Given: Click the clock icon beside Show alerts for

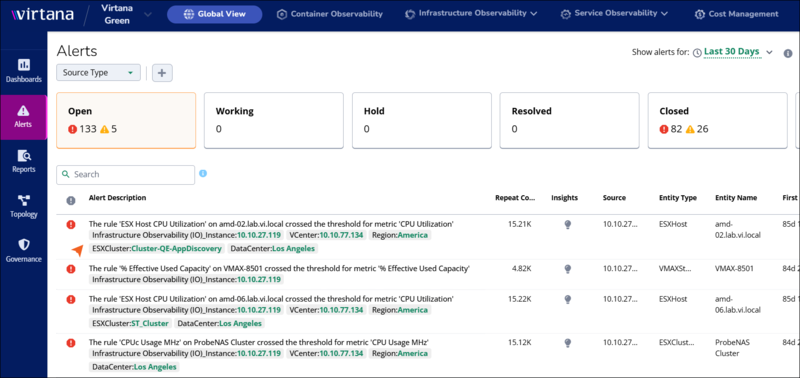Looking at the screenshot, I should (x=697, y=53).
